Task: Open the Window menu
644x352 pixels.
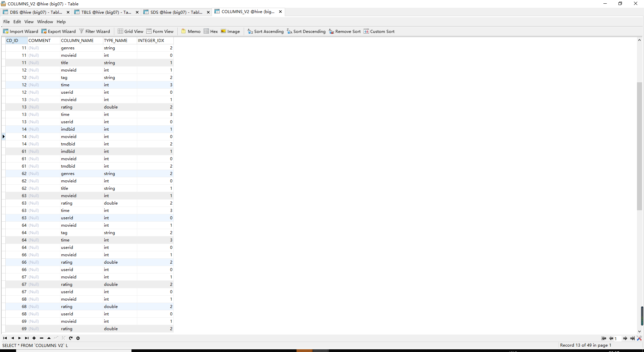Action: (45, 21)
